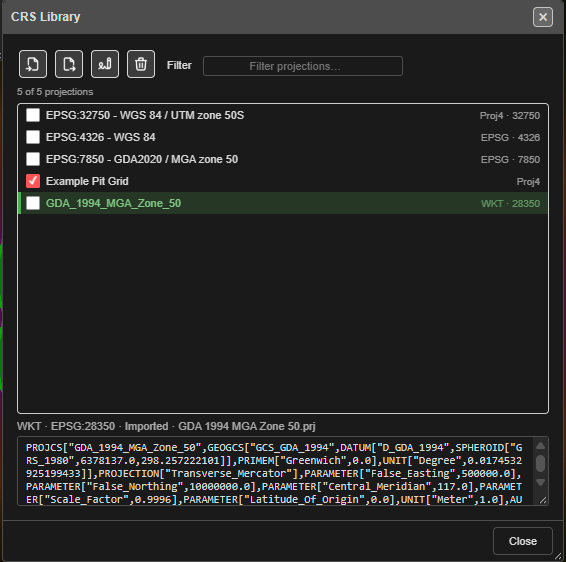Check the EPSG:7850 GDA2020 checkbox
Viewport: 566px width, 562px height.
click(x=33, y=159)
